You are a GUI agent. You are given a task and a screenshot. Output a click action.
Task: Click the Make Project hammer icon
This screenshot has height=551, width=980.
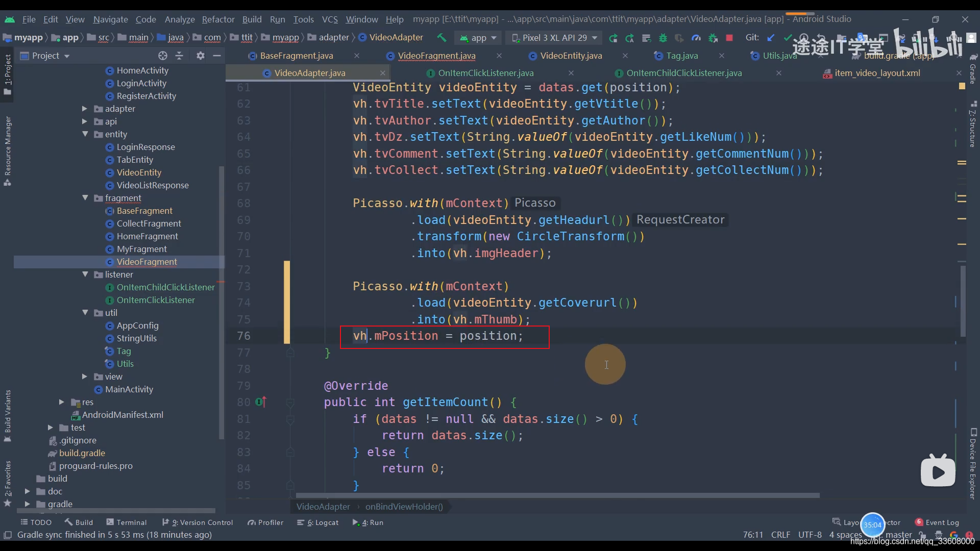coord(442,38)
